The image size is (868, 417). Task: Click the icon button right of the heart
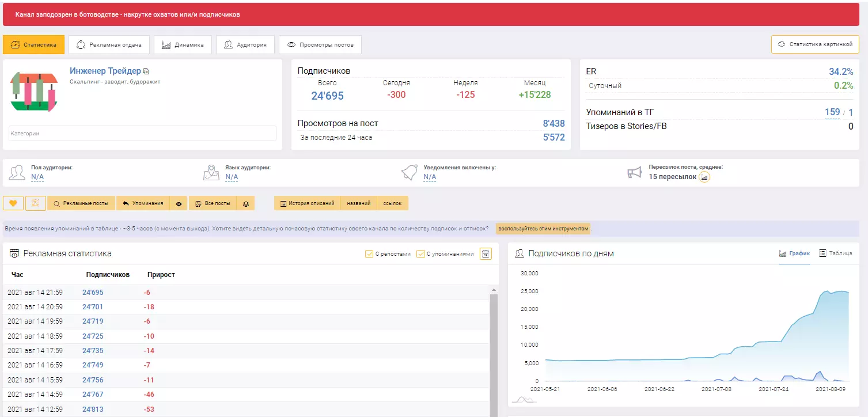coord(36,203)
